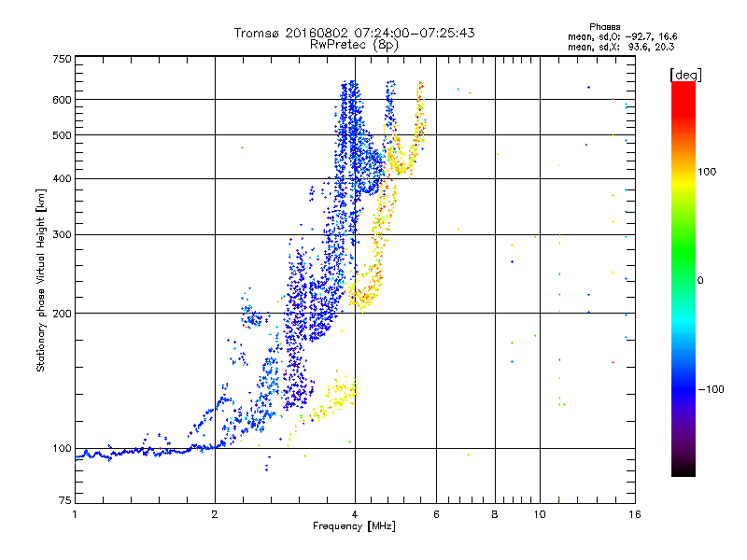Click the y-axis tick label '300'
This screenshot has width=747, height=560.
click(62, 235)
